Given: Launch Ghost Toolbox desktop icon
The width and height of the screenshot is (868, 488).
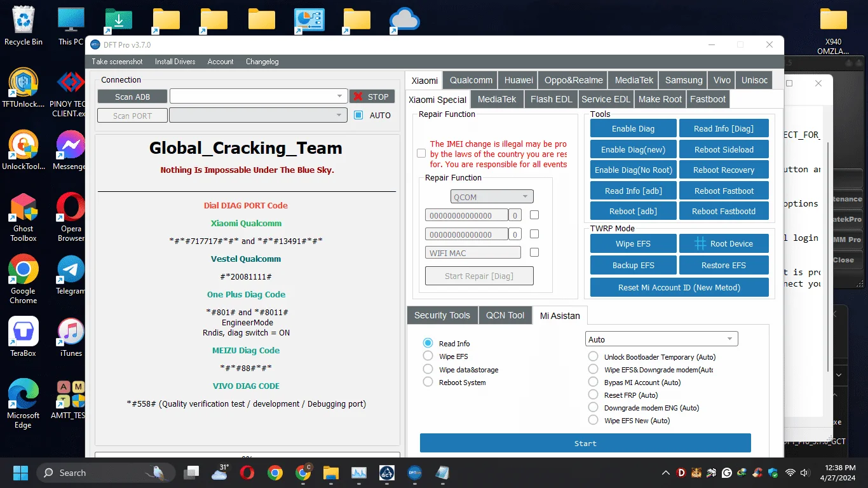Looking at the screenshot, I should coord(24,217).
